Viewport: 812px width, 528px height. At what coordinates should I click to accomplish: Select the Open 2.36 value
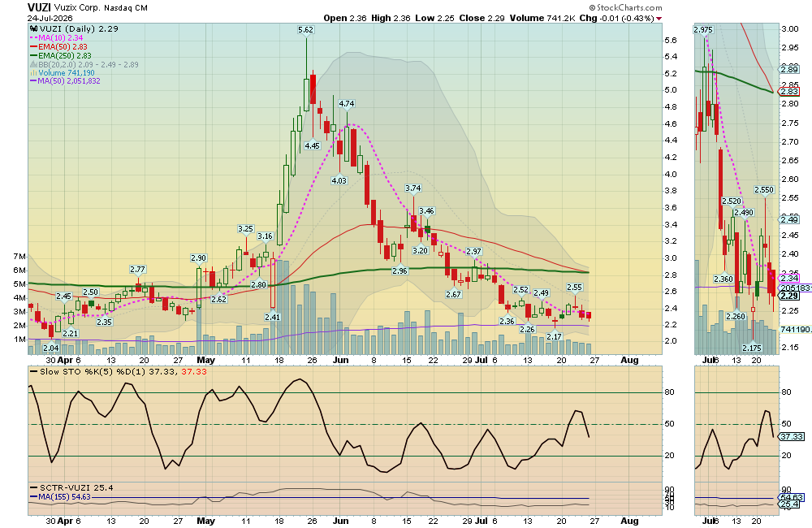pyautogui.click(x=345, y=18)
